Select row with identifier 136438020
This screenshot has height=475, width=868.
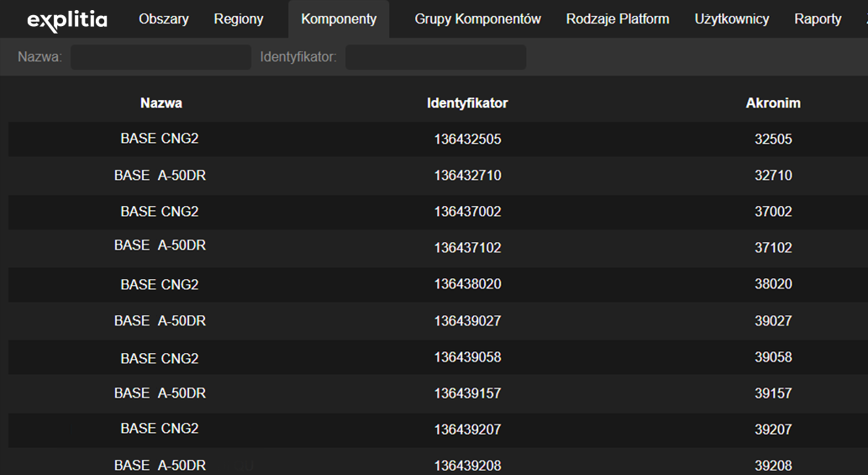click(x=438, y=284)
